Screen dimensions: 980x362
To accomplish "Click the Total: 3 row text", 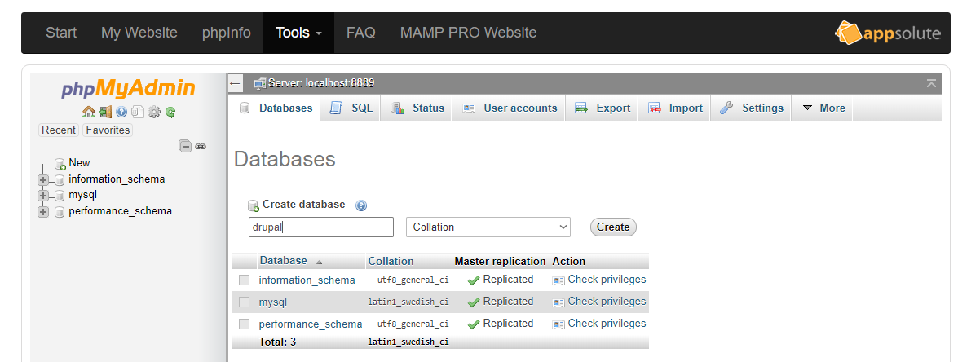I will point(277,342).
